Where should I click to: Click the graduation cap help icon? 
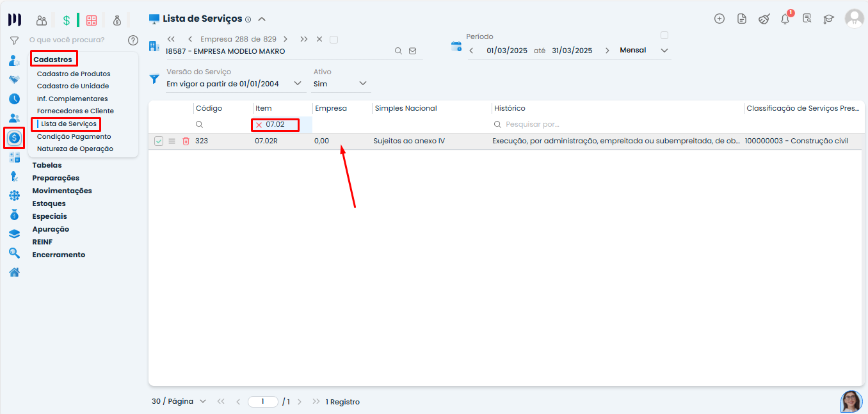pyautogui.click(x=828, y=19)
